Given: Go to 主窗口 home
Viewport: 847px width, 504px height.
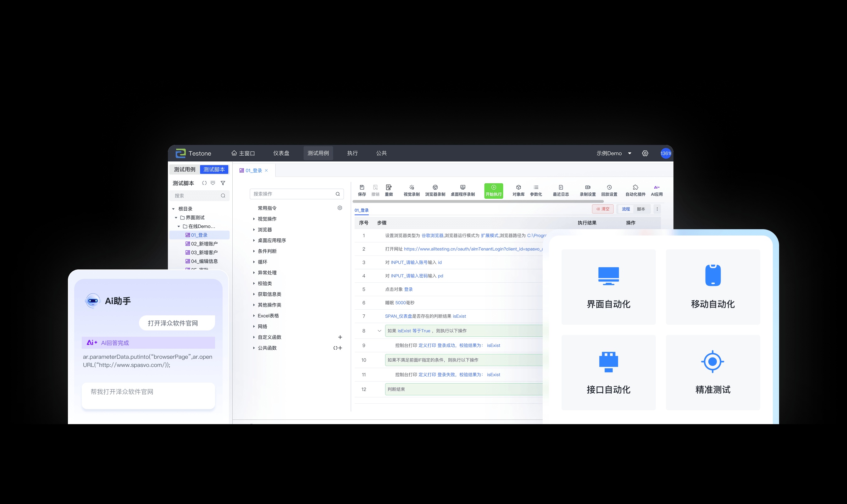Looking at the screenshot, I should [243, 153].
